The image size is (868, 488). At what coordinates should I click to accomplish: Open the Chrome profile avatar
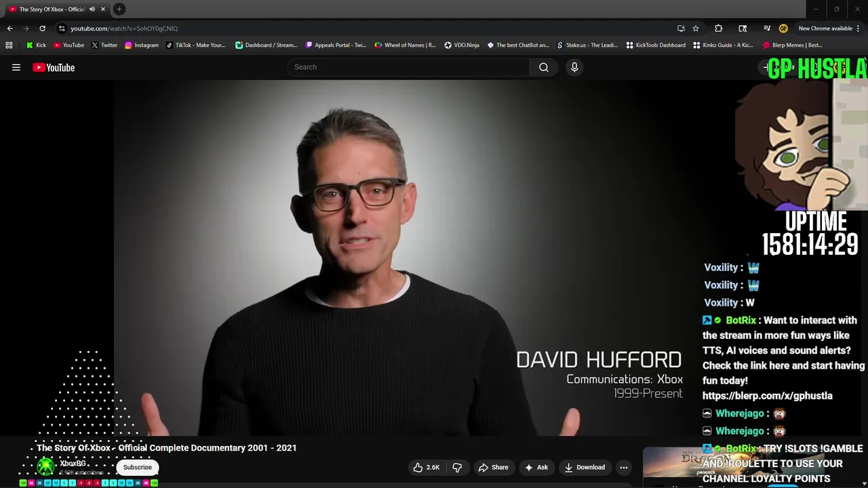pyautogui.click(x=783, y=28)
